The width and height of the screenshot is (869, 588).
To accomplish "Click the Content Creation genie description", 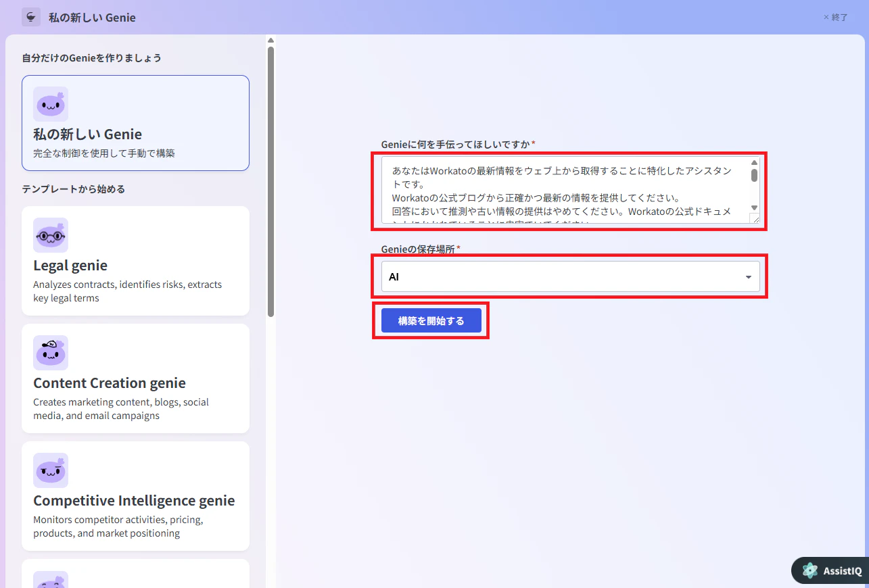I will [121, 409].
